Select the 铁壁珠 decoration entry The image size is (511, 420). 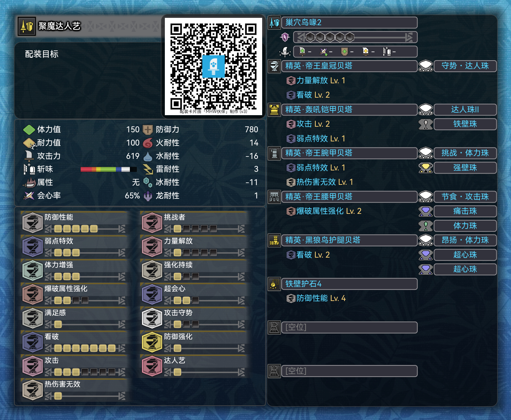[x=465, y=124]
